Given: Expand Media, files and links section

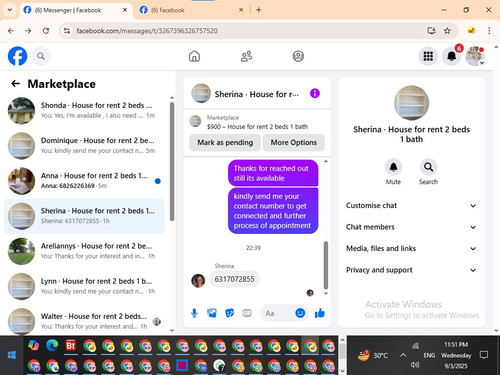Looking at the screenshot, I should pos(411,248).
